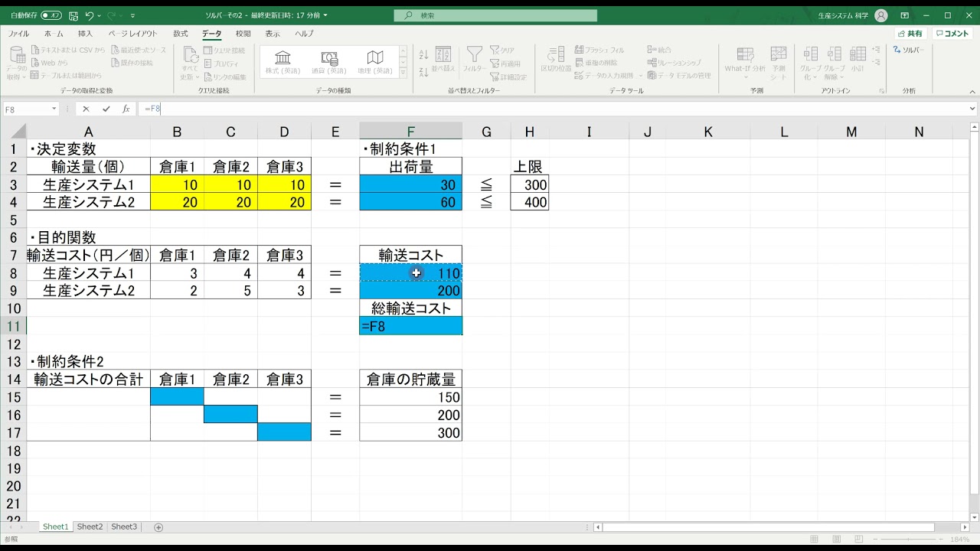Cancel formula entry X icon
Image resolution: width=980 pixels, height=551 pixels.
(x=86, y=109)
